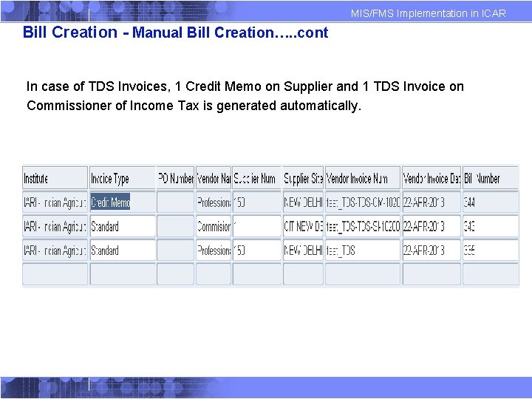Viewport: 532px width, 399px height.
Task: Click the Vendor Invoice Date column header
Action: pos(432,178)
